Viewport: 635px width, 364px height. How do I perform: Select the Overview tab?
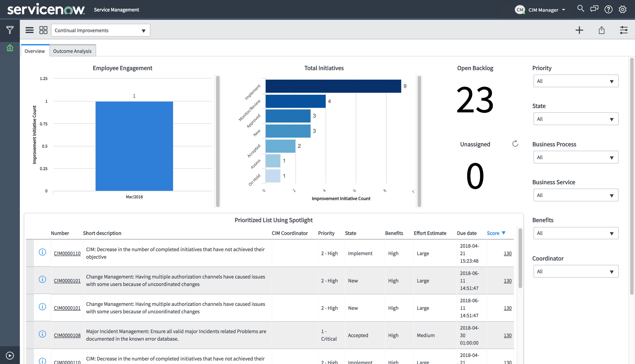pos(35,51)
